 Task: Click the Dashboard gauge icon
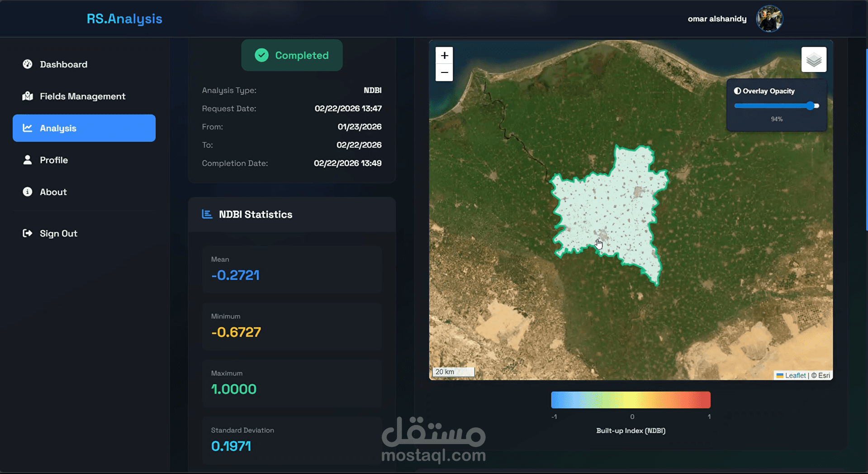pos(28,64)
